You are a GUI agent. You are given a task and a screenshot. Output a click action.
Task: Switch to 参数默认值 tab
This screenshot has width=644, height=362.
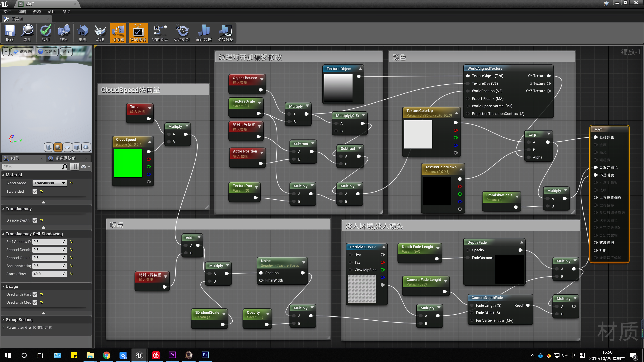click(66, 158)
